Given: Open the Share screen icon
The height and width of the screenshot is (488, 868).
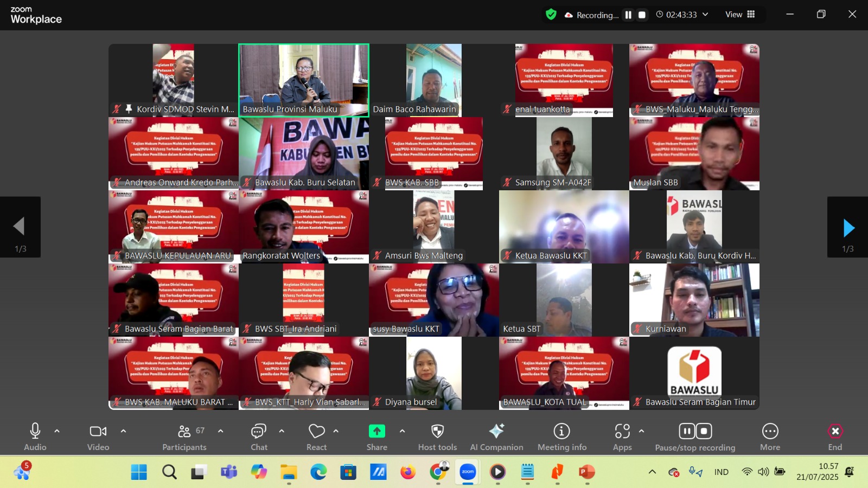Looking at the screenshot, I should (x=376, y=432).
